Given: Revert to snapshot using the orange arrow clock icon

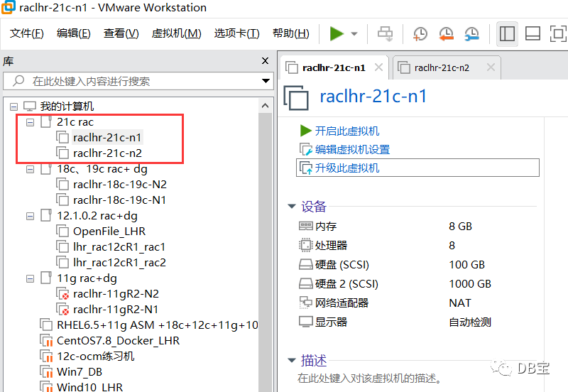Looking at the screenshot, I should [446, 33].
